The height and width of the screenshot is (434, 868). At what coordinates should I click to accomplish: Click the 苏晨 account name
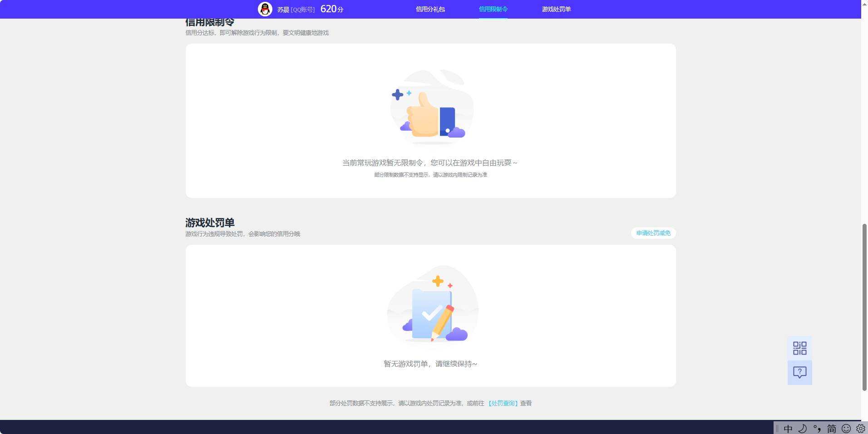coord(283,10)
